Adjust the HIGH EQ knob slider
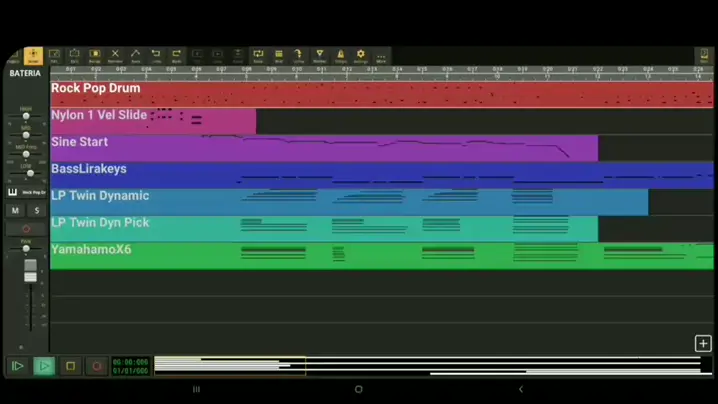The image size is (718, 404). coord(26,116)
